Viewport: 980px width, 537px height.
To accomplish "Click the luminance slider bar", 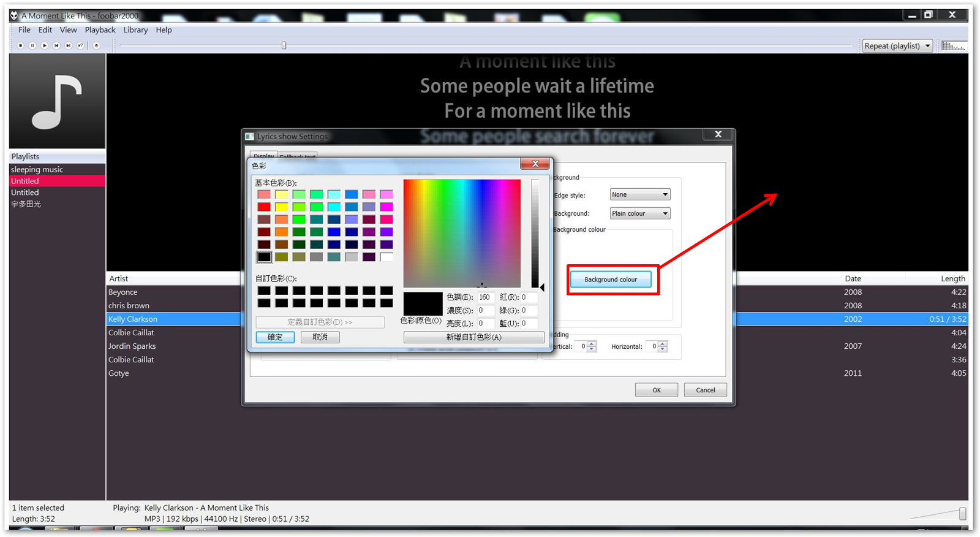I will pyautogui.click(x=535, y=233).
